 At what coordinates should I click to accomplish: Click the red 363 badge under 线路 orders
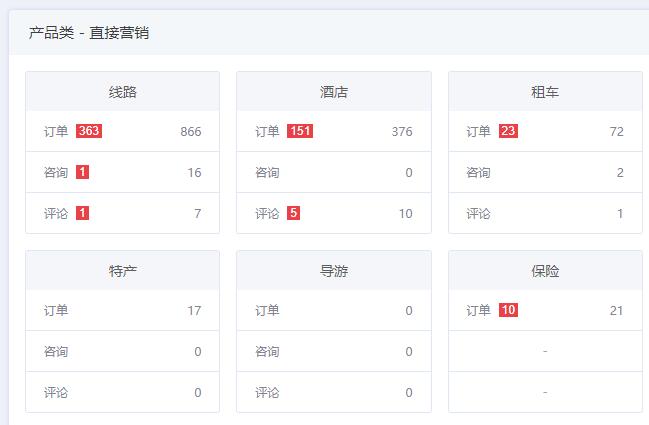[x=89, y=131]
